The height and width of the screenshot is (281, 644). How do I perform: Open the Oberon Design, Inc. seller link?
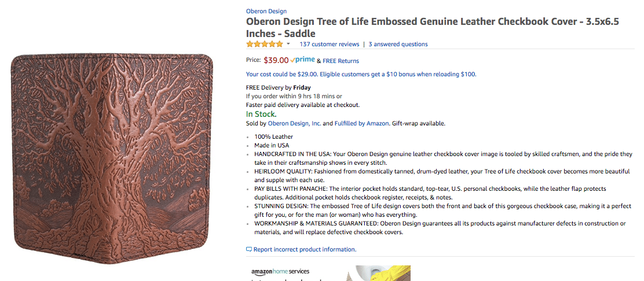pyautogui.click(x=294, y=123)
